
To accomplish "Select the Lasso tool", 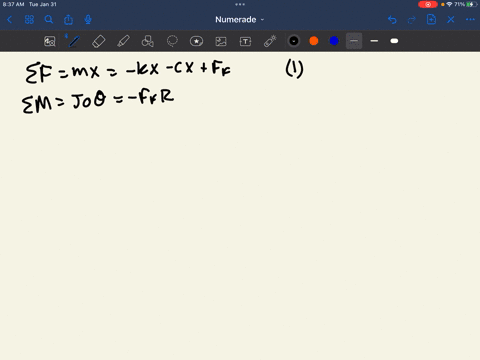I will tap(172, 41).
